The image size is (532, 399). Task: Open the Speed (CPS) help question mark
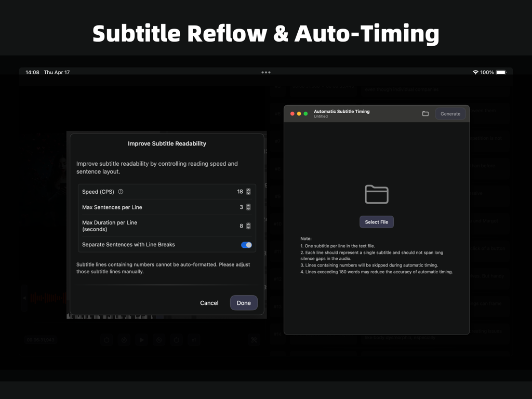pos(120,191)
